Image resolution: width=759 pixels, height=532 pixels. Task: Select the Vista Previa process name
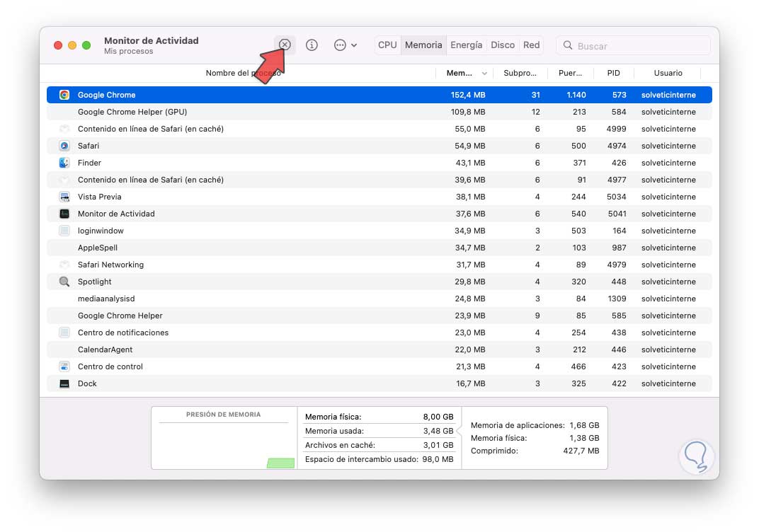pos(99,197)
